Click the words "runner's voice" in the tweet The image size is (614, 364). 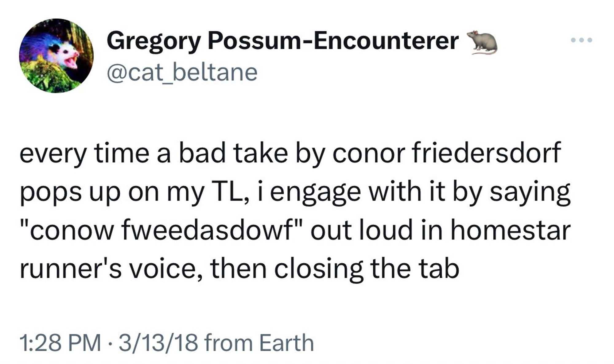pos(111,269)
